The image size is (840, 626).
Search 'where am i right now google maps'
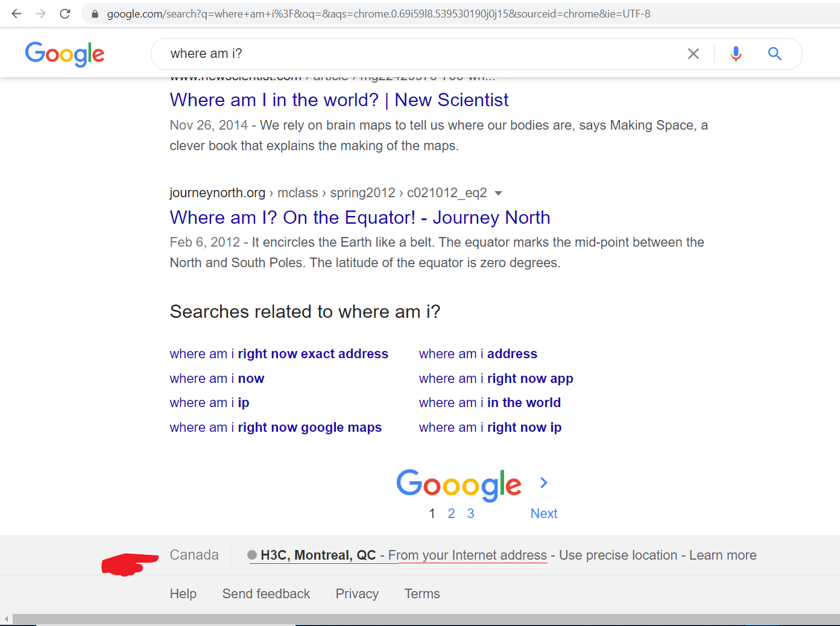(276, 428)
